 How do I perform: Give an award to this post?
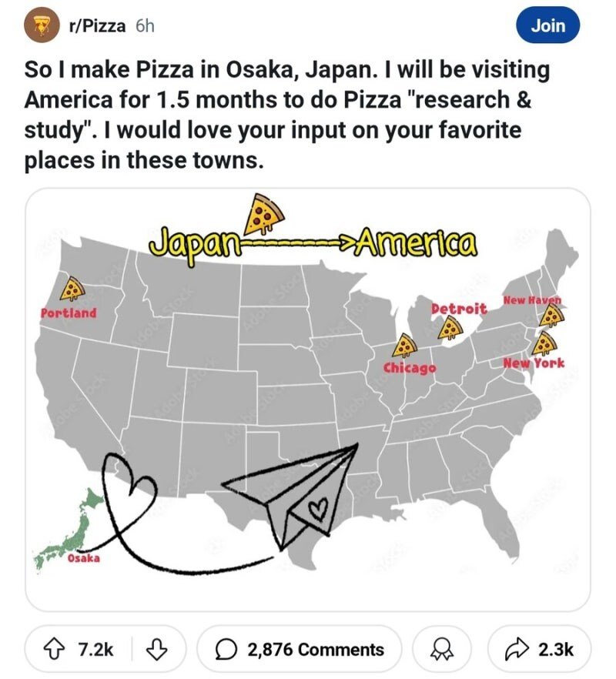tap(442, 649)
